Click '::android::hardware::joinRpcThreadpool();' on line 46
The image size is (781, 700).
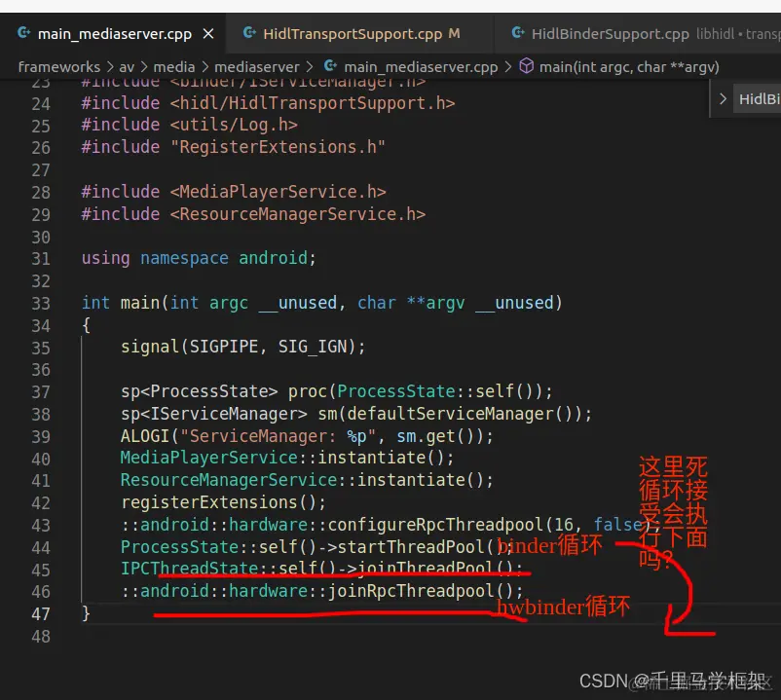click(x=321, y=592)
